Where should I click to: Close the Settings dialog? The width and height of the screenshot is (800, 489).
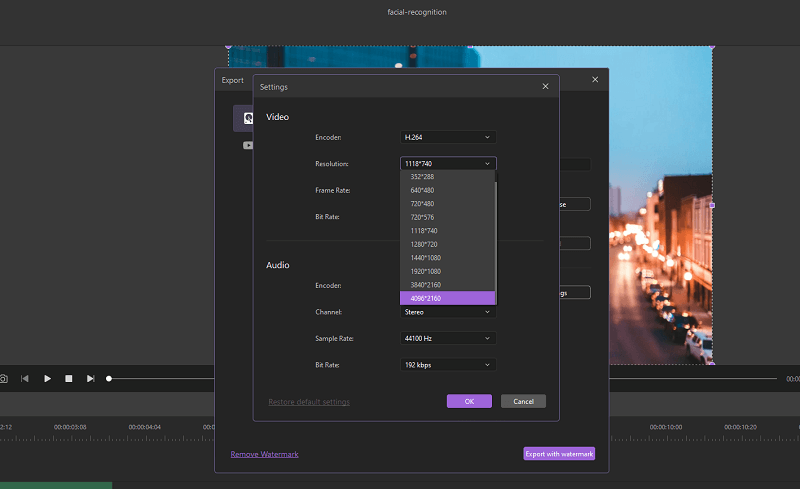[x=545, y=86]
